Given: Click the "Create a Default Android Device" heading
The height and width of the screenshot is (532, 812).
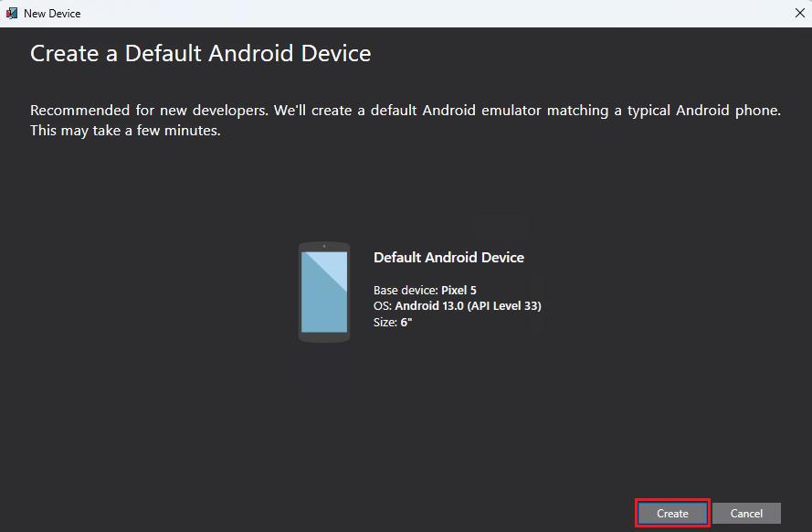Looking at the screenshot, I should point(200,53).
